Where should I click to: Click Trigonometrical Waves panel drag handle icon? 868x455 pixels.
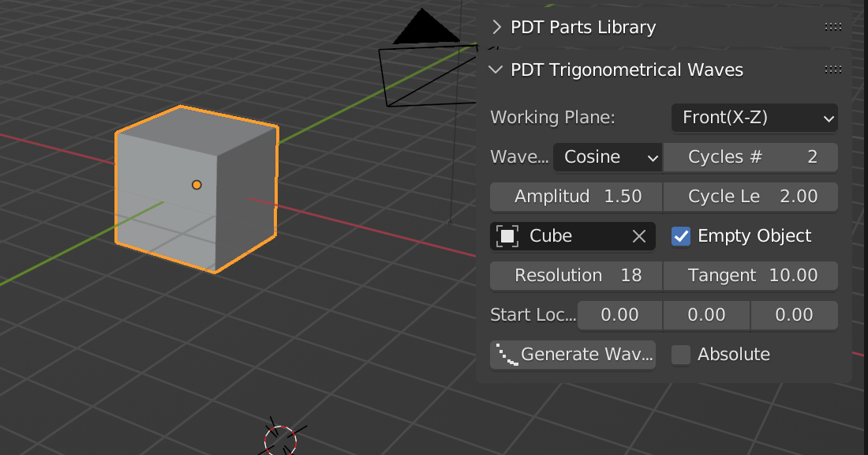832,70
